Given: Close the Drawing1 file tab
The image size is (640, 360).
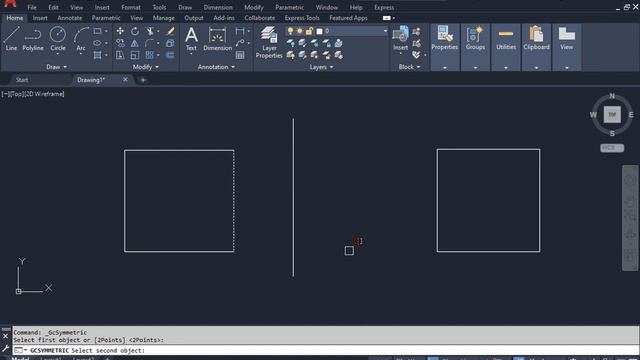Looking at the screenshot, I should click(x=125, y=80).
